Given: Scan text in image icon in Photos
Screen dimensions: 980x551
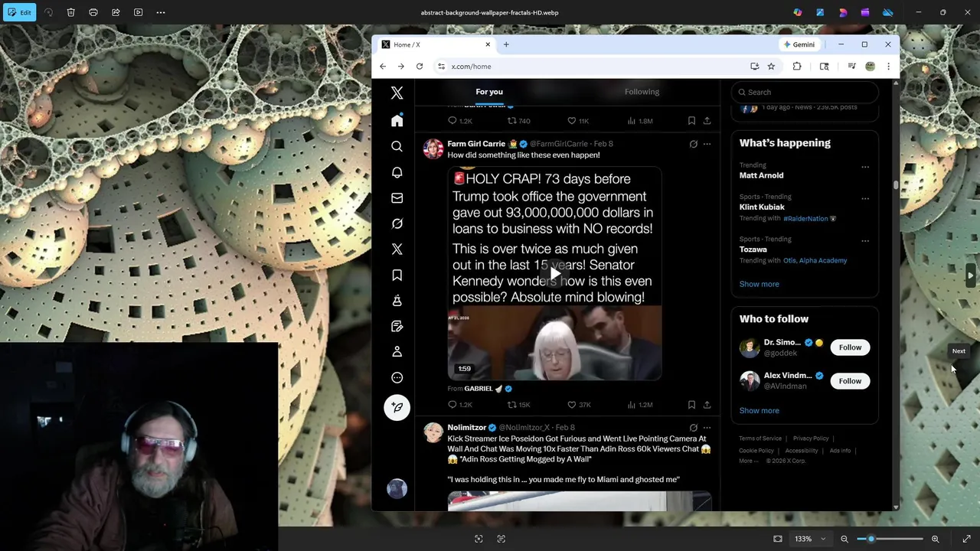Looking at the screenshot, I should (501, 539).
